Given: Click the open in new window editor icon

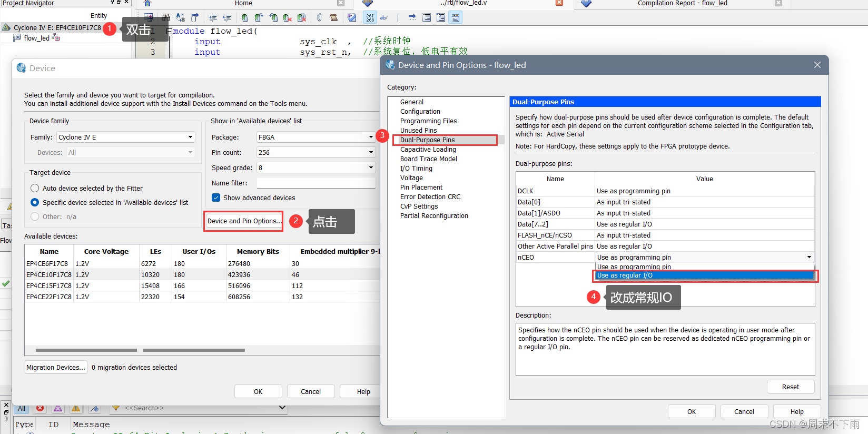Looking at the screenshot, I should click(x=149, y=17).
